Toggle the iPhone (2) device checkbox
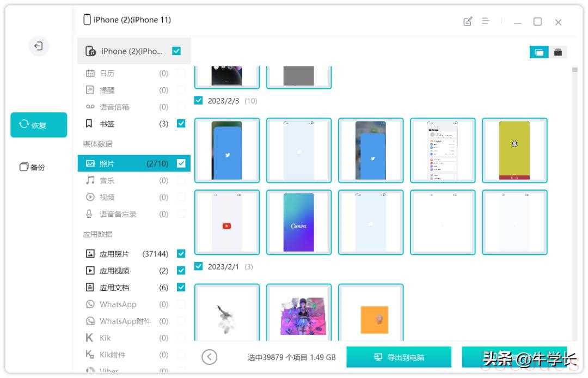Viewport: 588px width, 378px height. pyautogui.click(x=176, y=51)
